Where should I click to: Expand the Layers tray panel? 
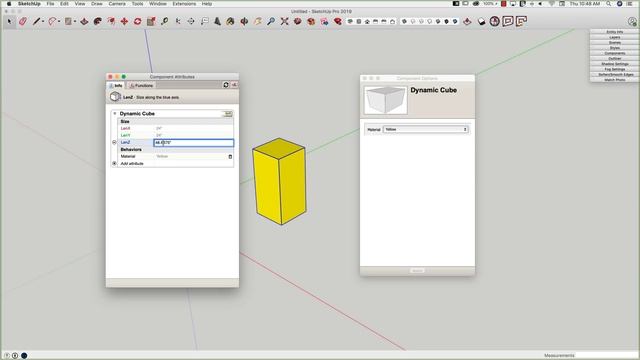[x=614, y=37]
